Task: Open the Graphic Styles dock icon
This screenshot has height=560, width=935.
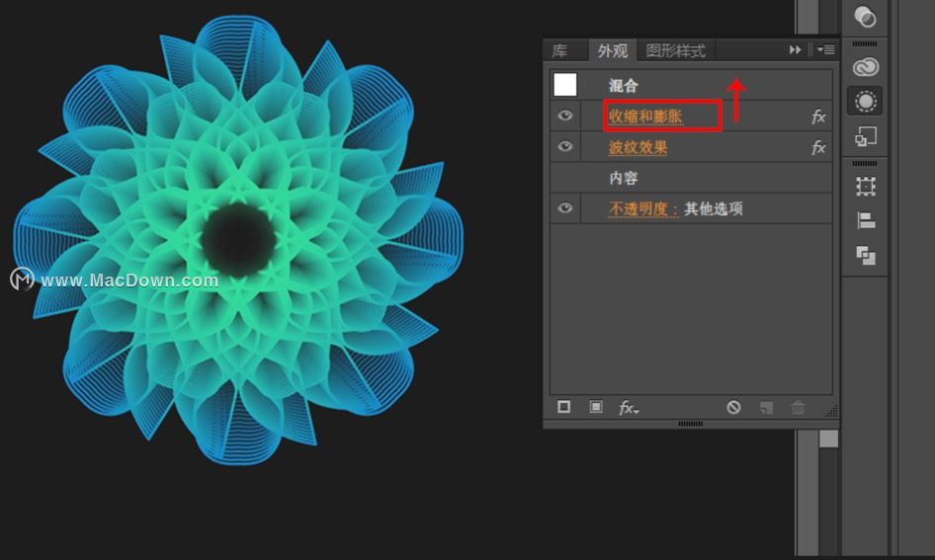Action: tap(865, 137)
